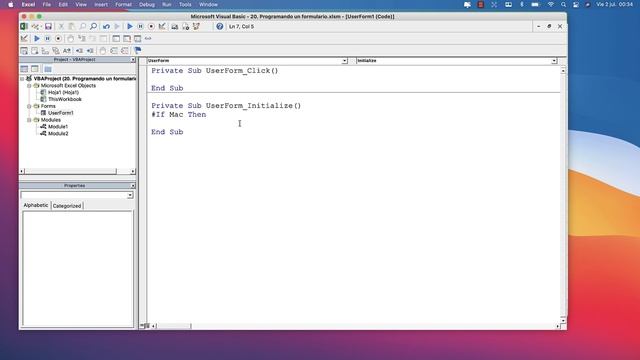The height and width of the screenshot is (360, 640).
Task: Close the Project - VBAProject panel
Action: (x=133, y=60)
